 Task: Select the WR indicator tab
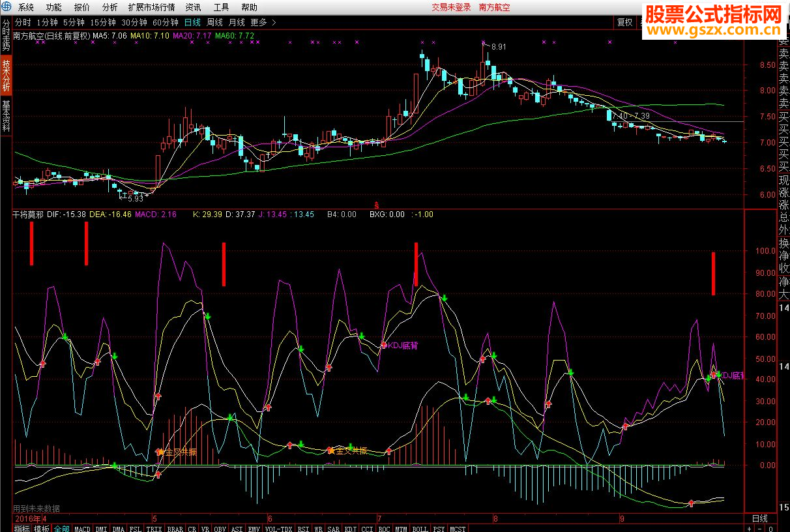319,528
